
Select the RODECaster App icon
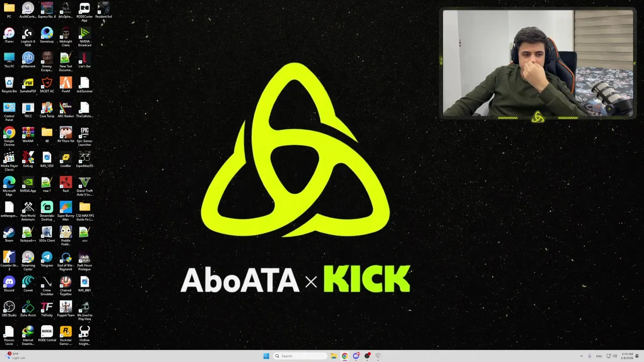point(85,12)
